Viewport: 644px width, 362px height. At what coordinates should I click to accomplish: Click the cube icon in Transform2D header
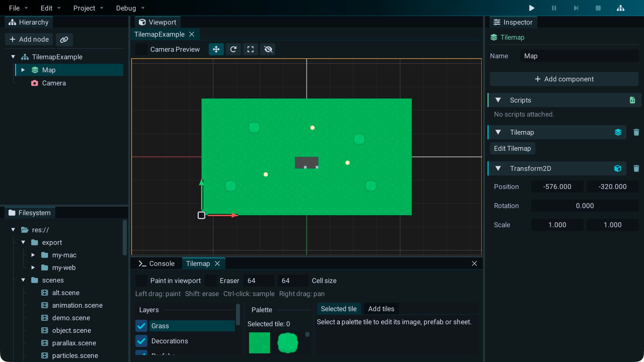point(618,168)
